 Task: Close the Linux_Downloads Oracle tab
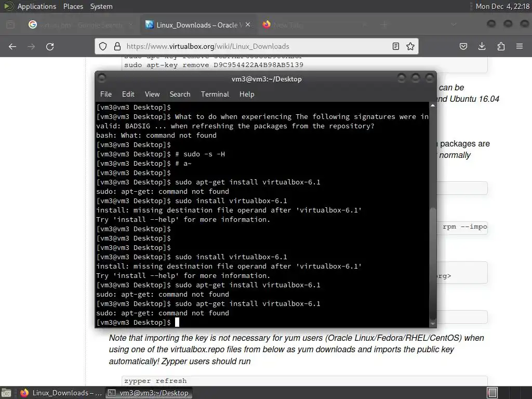[x=248, y=24]
